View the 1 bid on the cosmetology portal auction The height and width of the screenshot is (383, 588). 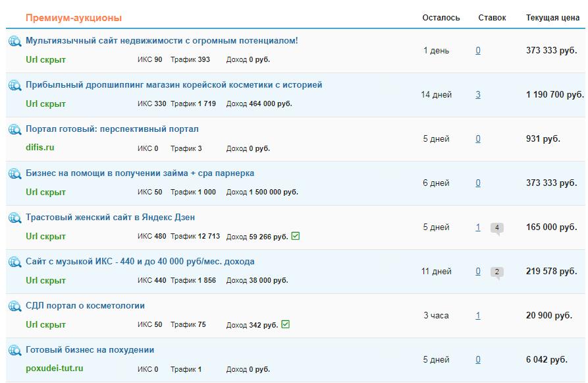pos(478,315)
